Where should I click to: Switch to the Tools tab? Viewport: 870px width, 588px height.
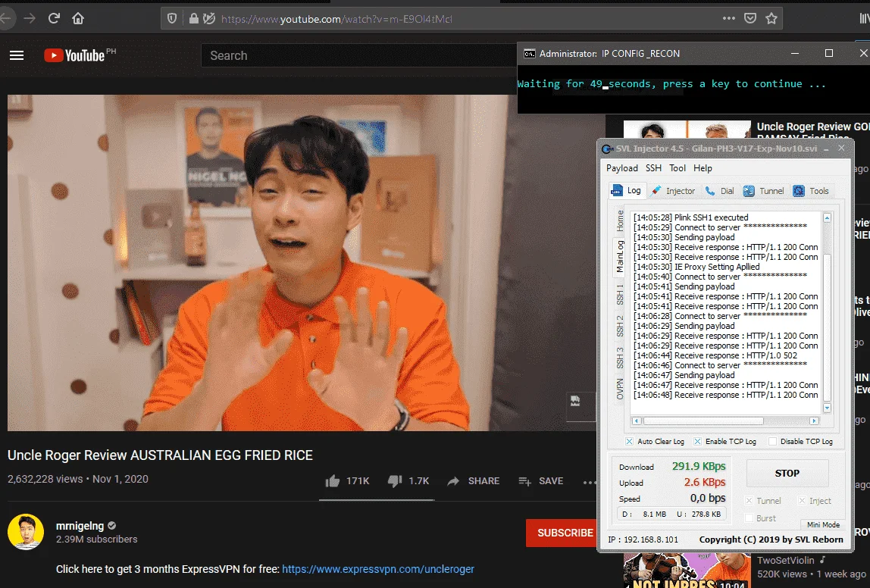811,191
